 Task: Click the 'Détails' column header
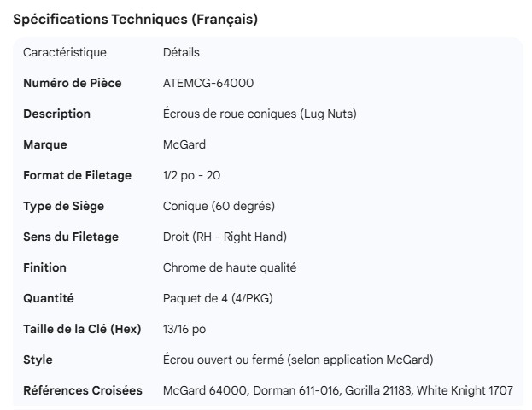click(x=181, y=52)
